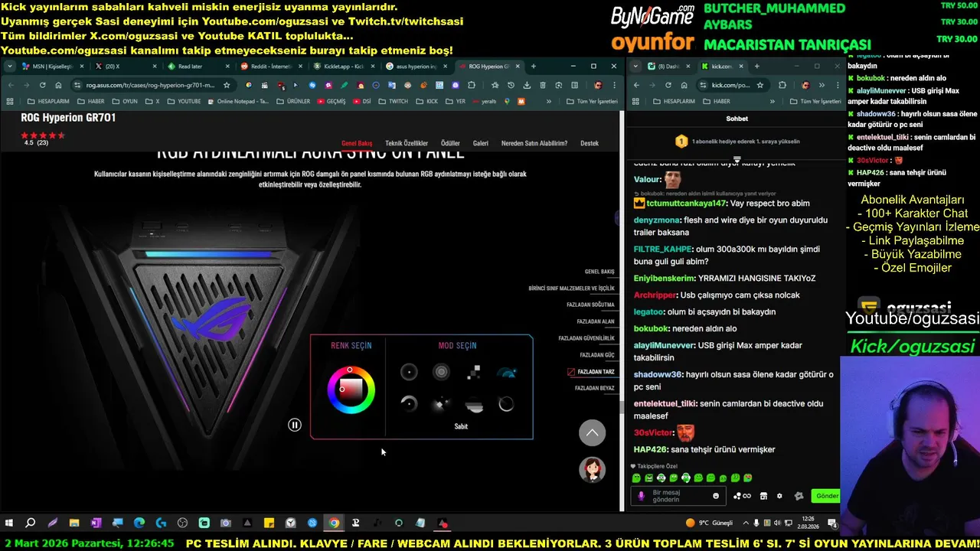
Task: Show hidden system tray icons
Action: pyautogui.click(x=746, y=523)
